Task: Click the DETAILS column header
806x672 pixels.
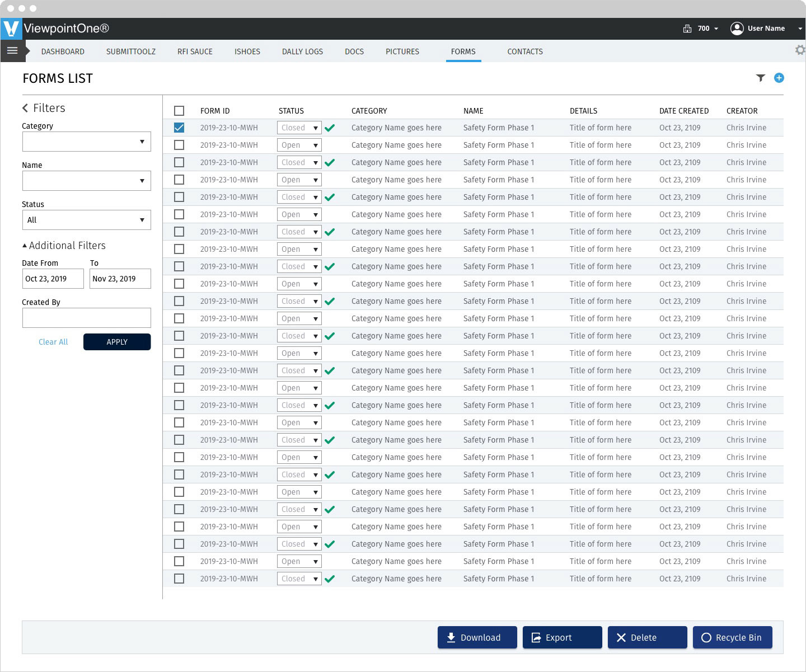Action: click(x=583, y=111)
